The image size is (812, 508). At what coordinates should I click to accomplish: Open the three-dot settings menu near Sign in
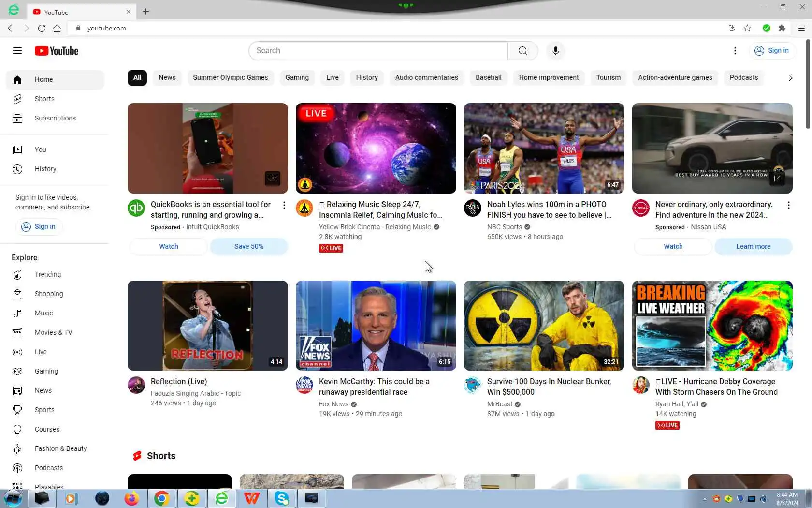735,51
